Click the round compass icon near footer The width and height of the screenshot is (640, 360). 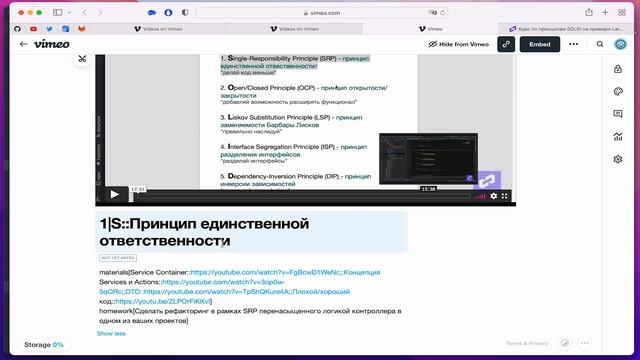pyautogui.click(x=565, y=343)
